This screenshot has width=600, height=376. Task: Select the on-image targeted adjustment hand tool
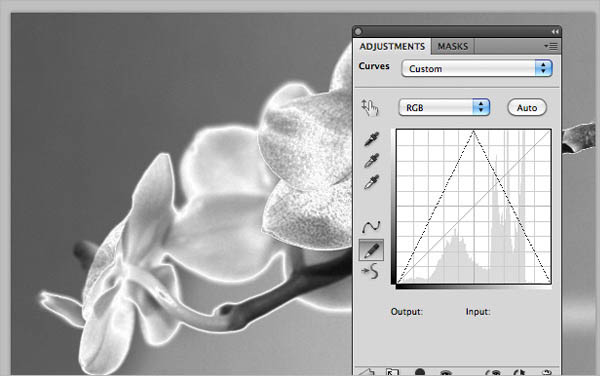point(370,108)
